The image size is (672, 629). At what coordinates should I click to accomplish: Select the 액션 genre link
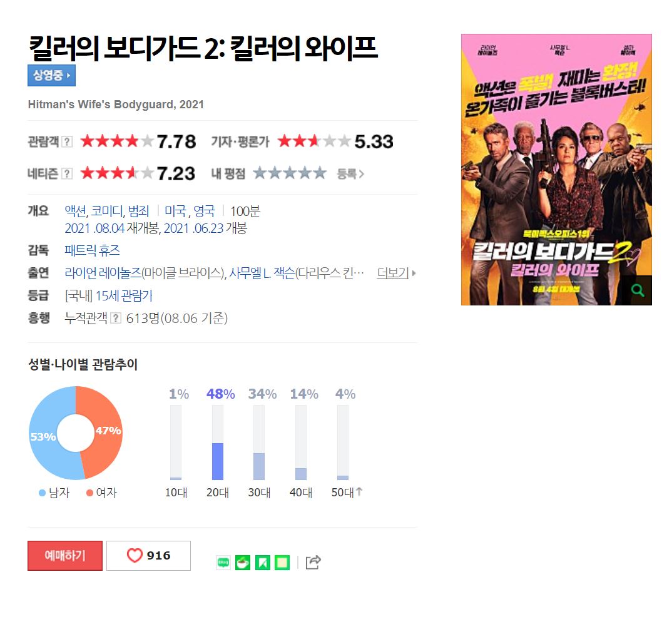[x=76, y=211]
